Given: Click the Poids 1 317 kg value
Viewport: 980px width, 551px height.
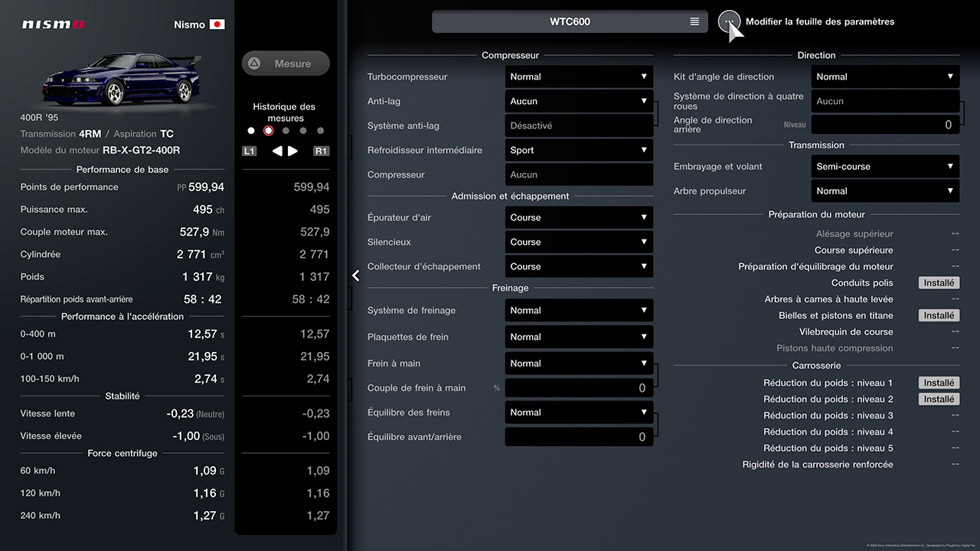Looking at the screenshot, I should coord(203,277).
